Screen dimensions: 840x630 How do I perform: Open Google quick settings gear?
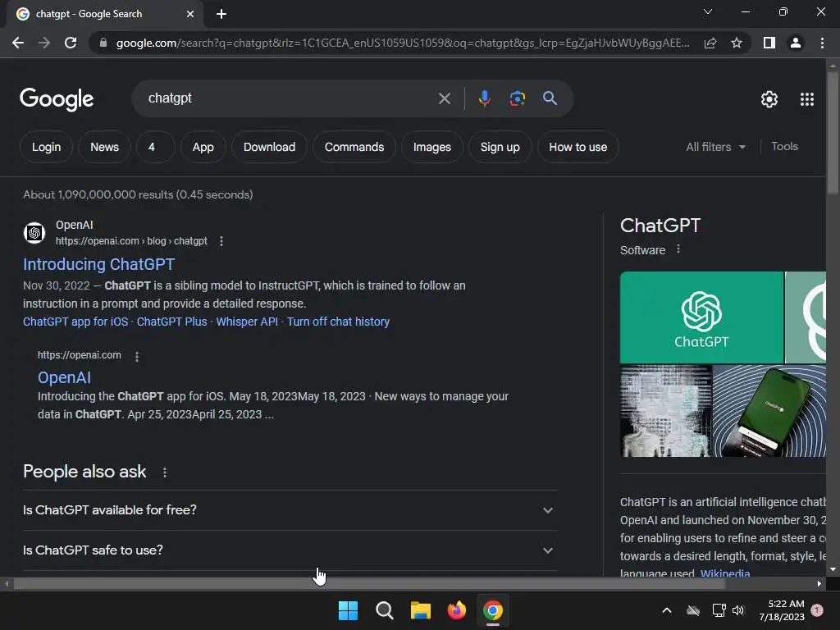click(769, 99)
